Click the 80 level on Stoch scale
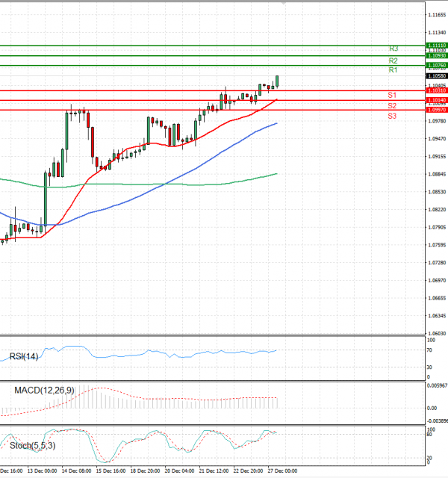This screenshot has height=478, width=448. point(429,435)
